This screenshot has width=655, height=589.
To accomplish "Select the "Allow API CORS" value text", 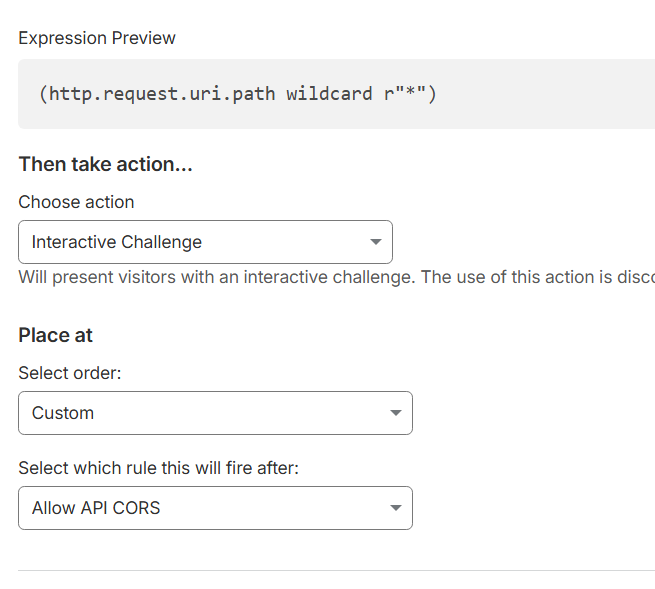I will pos(96,508).
